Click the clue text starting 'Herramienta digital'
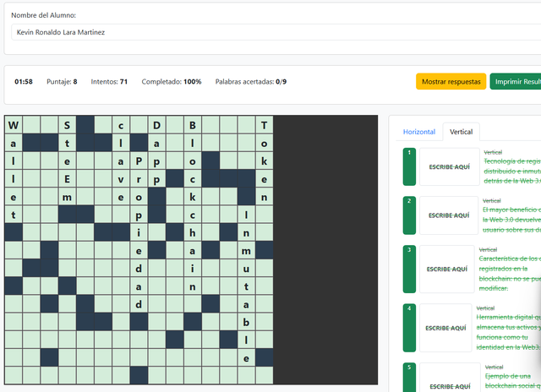The width and height of the screenshot is (541, 392). point(509,332)
